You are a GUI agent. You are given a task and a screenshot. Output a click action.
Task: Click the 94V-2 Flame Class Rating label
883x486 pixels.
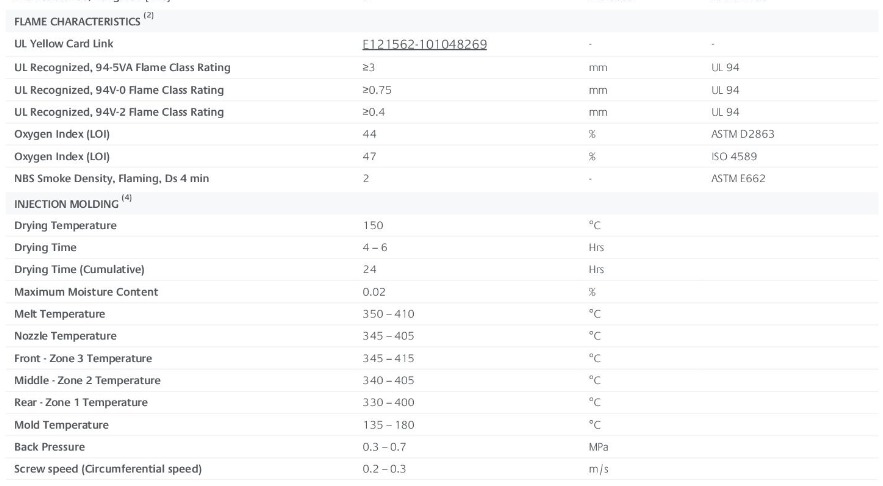(x=119, y=112)
